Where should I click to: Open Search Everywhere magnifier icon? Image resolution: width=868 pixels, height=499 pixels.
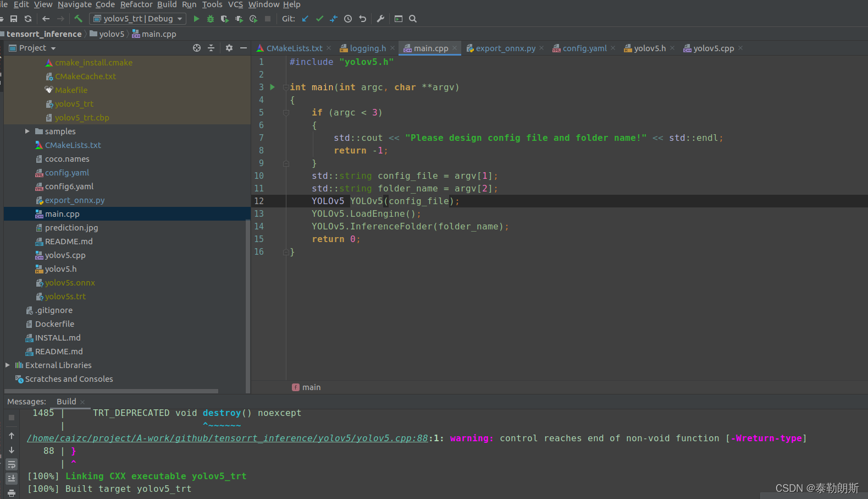tap(413, 19)
